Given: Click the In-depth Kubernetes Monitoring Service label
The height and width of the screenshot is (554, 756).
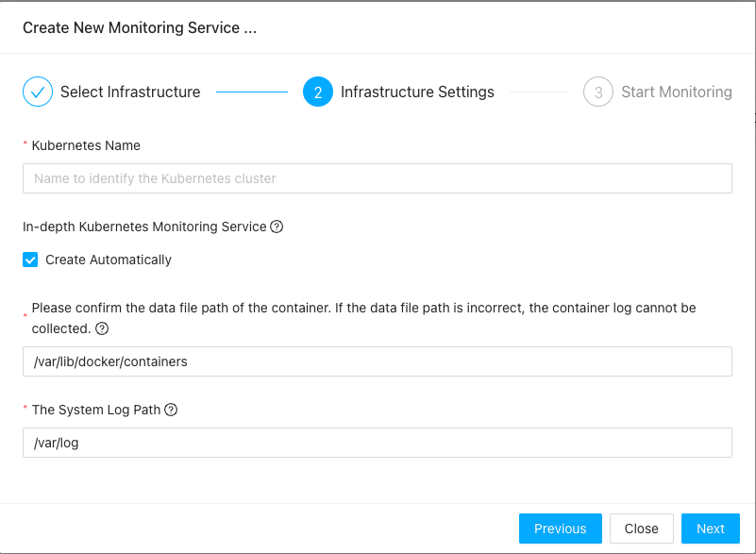Looking at the screenshot, I should point(144,227).
